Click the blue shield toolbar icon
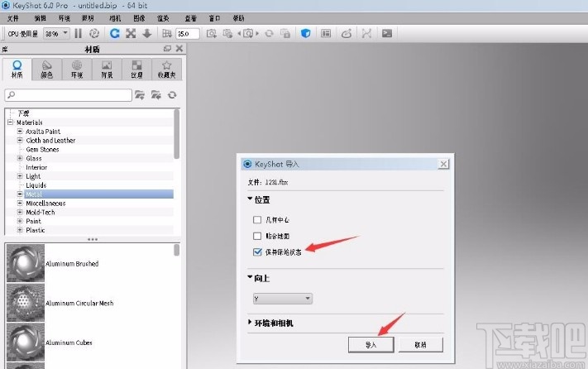The height and width of the screenshot is (369, 588). (x=306, y=33)
